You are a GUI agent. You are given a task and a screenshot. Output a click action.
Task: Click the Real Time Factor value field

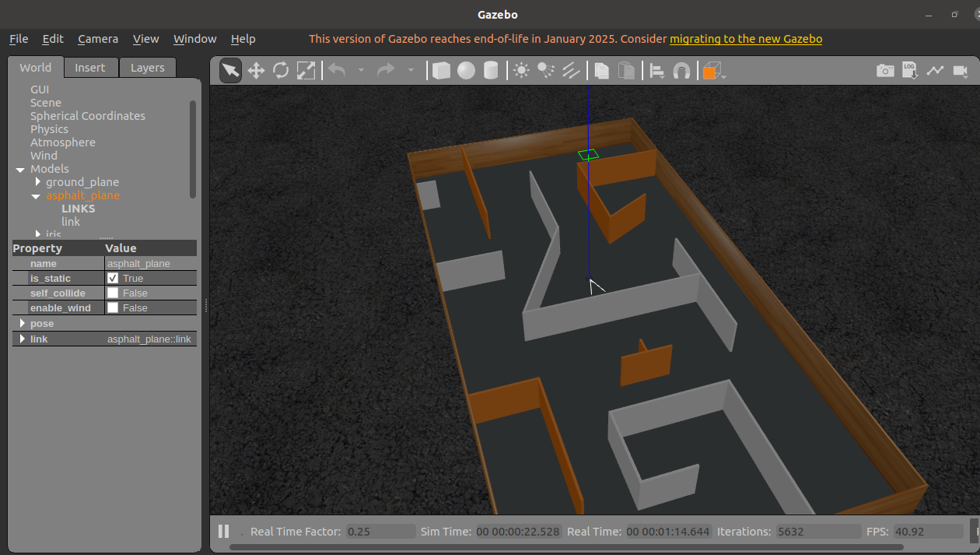click(x=381, y=532)
